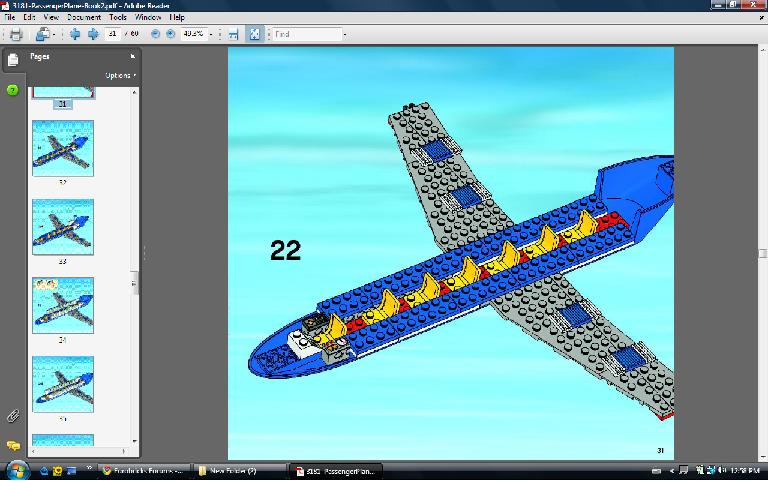Click the Print icon in toolbar

click(x=16, y=34)
